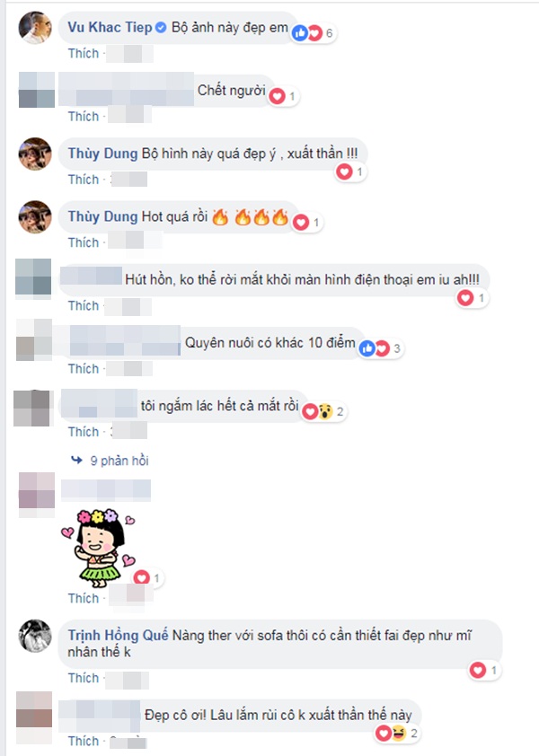
Task: Click the hula girl sticker
Action: pos(99,549)
